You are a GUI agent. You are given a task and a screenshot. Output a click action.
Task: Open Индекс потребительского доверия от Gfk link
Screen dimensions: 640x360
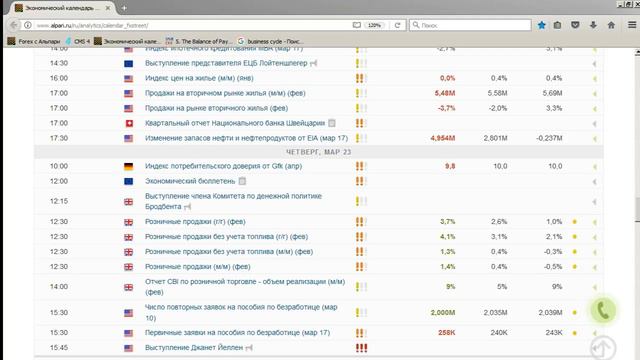click(x=224, y=166)
